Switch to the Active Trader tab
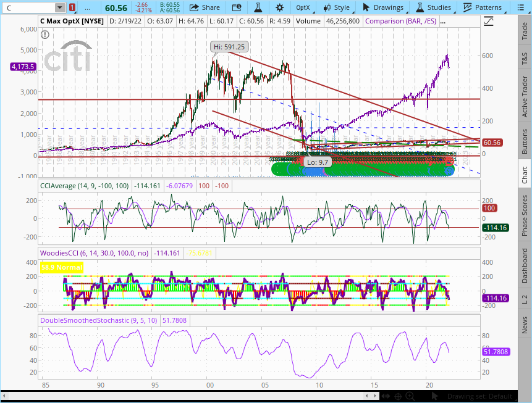This screenshot has height=403, width=532. pos(525,96)
